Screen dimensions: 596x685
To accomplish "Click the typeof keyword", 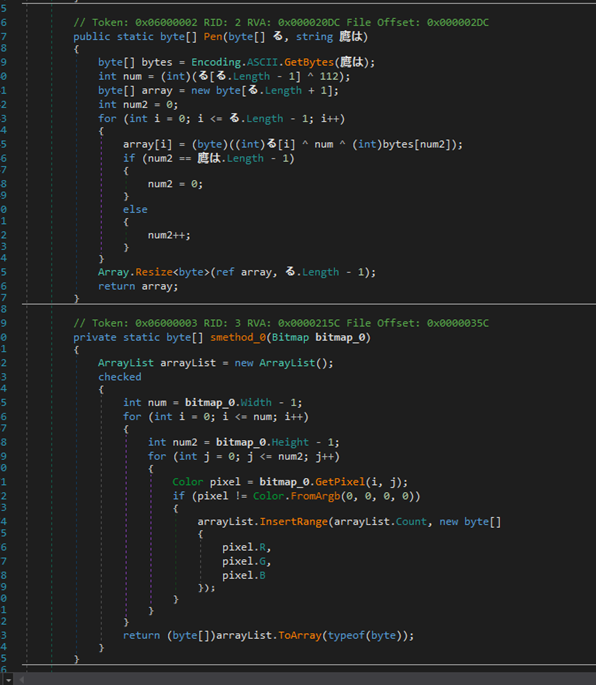I will (346, 635).
